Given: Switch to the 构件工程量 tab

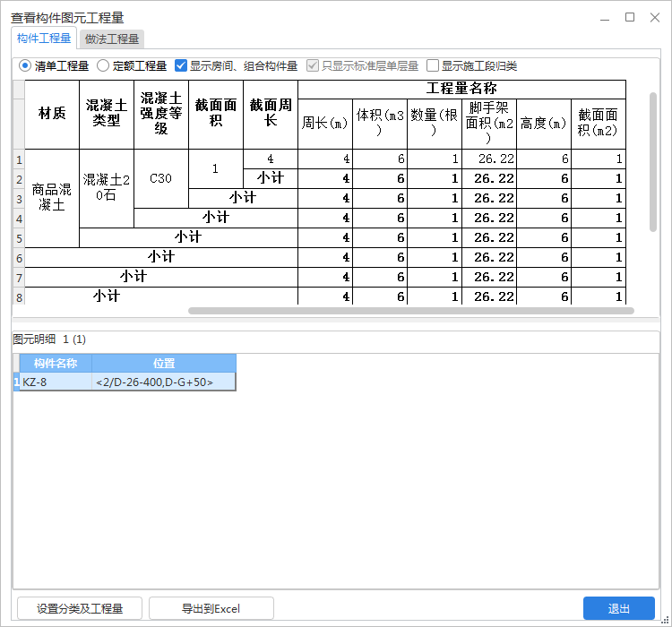Looking at the screenshot, I should [44, 39].
